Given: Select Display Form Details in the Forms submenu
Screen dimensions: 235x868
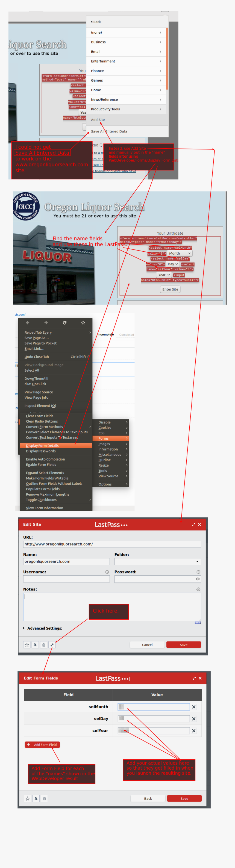Looking at the screenshot, I should click(56, 446).
